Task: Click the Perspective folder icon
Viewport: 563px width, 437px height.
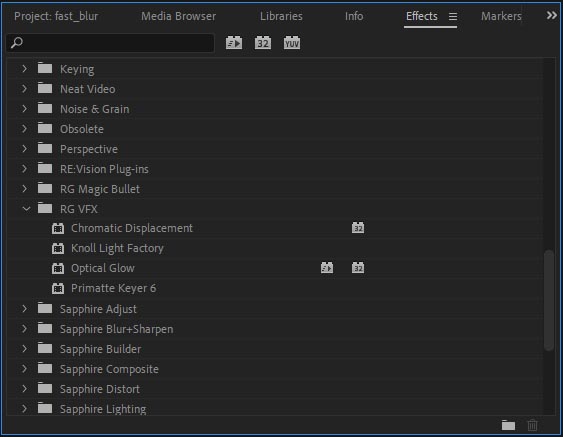Action: pyautogui.click(x=45, y=148)
